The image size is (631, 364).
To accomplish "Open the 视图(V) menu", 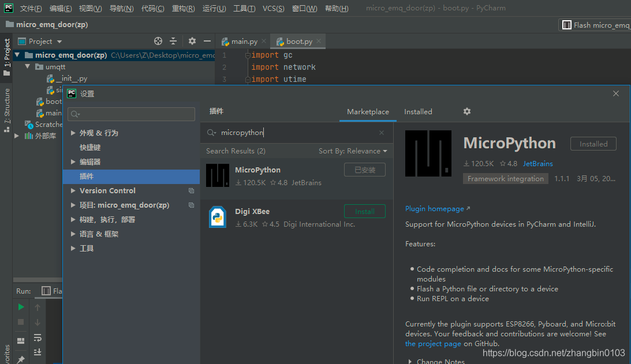I will pos(91,9).
